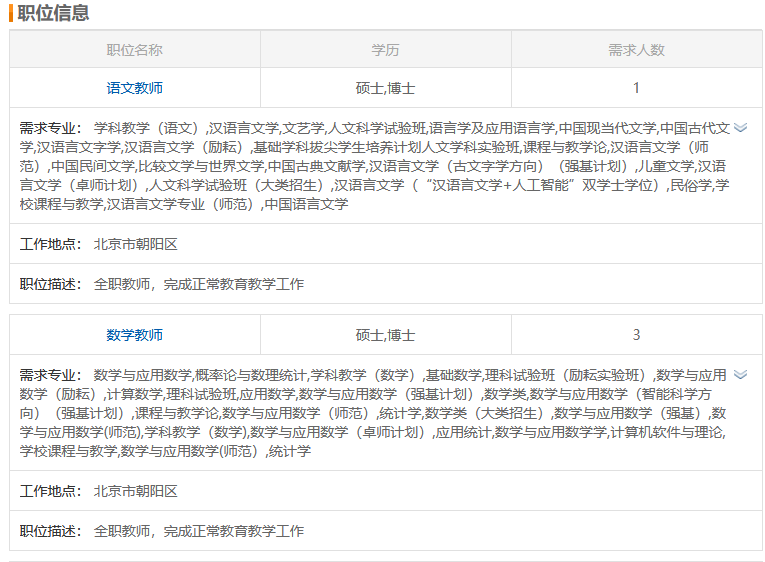Select the 需求人数 column header
Viewport: 765px width, 562px height.
[x=636, y=50]
